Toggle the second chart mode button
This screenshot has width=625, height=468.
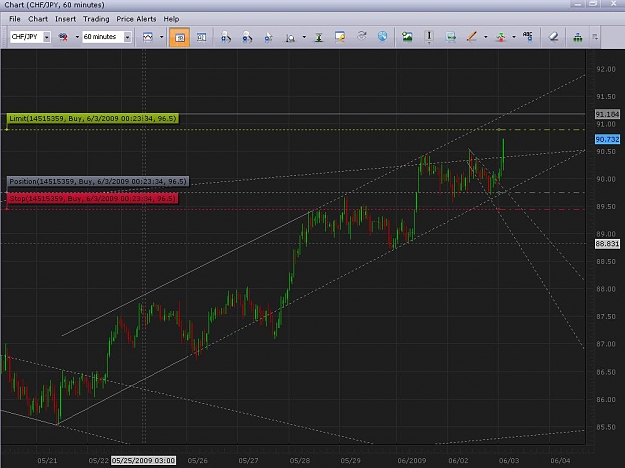point(201,37)
